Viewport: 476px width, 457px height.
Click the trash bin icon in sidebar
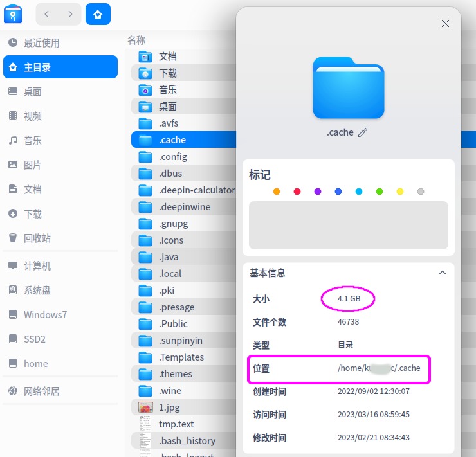[x=13, y=238]
